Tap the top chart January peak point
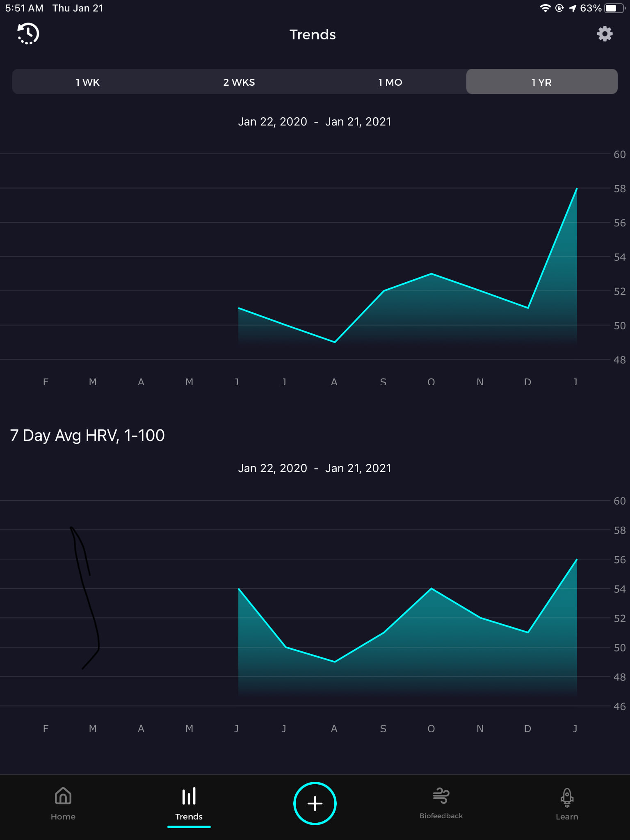The image size is (630, 840). coord(577,189)
